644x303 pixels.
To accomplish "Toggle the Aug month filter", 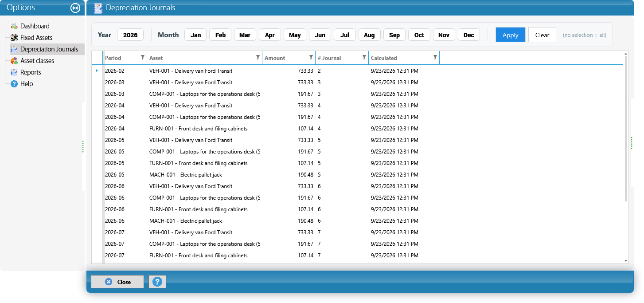I will coord(370,35).
